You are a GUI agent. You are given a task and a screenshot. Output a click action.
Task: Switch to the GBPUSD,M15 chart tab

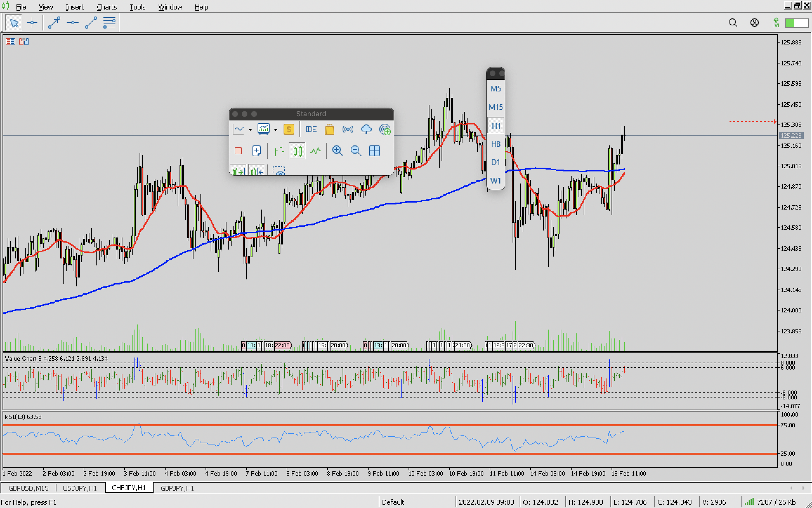coord(29,488)
